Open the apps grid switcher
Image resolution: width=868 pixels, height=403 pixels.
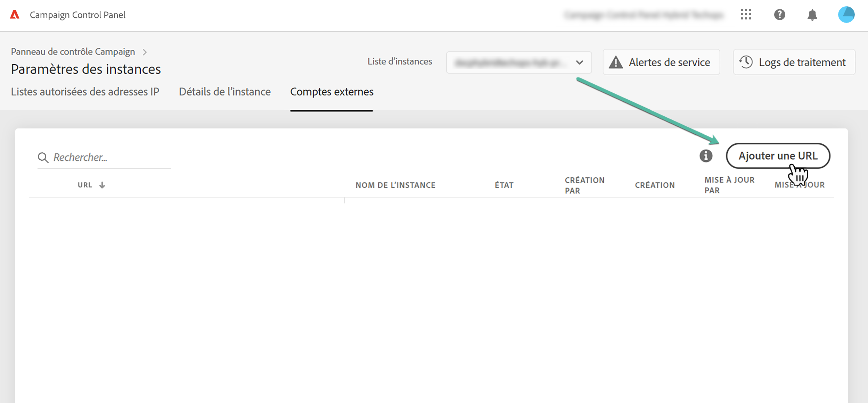[x=746, y=15]
